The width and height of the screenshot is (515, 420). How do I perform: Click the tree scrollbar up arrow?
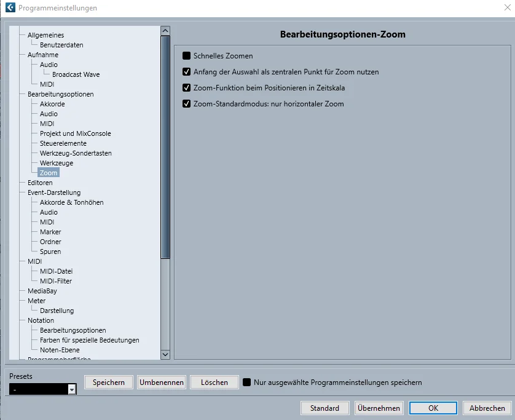pos(165,31)
